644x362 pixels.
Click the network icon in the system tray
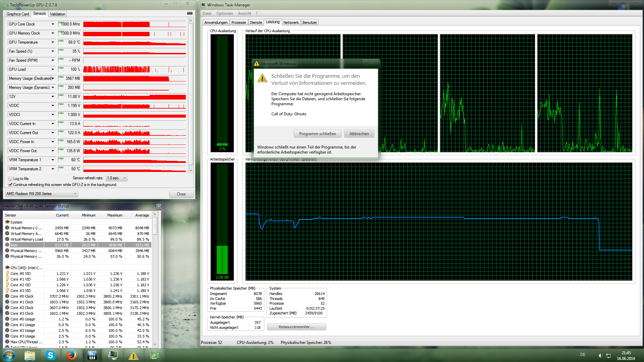point(608,355)
